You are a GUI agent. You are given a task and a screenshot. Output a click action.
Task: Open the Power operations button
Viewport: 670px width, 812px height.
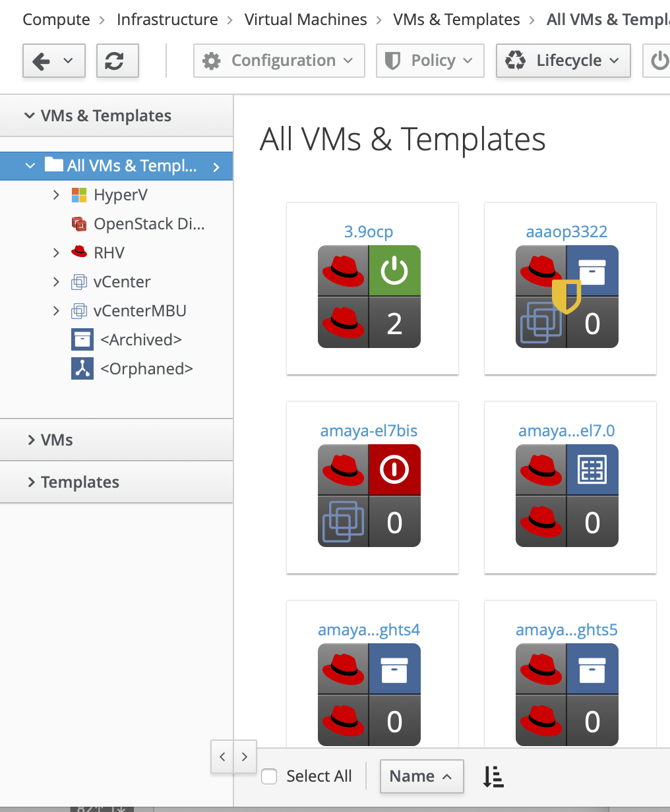658,61
